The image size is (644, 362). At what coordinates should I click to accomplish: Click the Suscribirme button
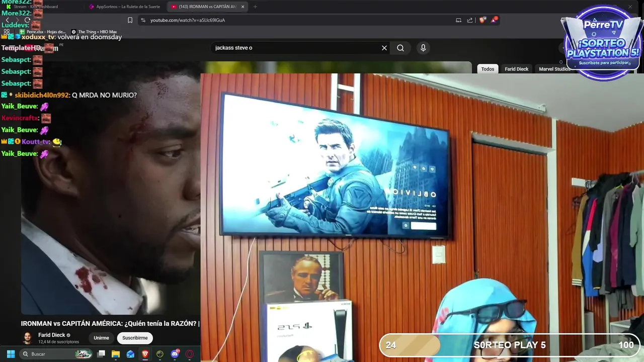pos(135,338)
